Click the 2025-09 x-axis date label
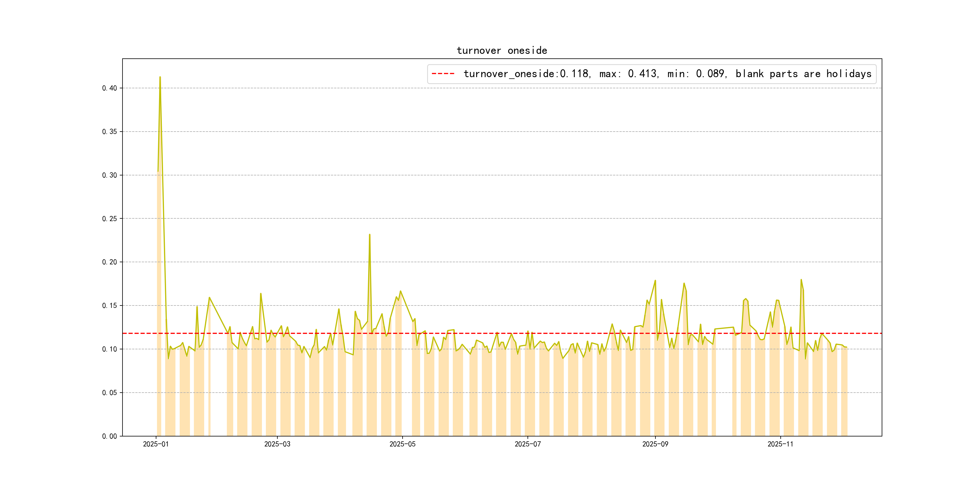 (655, 444)
